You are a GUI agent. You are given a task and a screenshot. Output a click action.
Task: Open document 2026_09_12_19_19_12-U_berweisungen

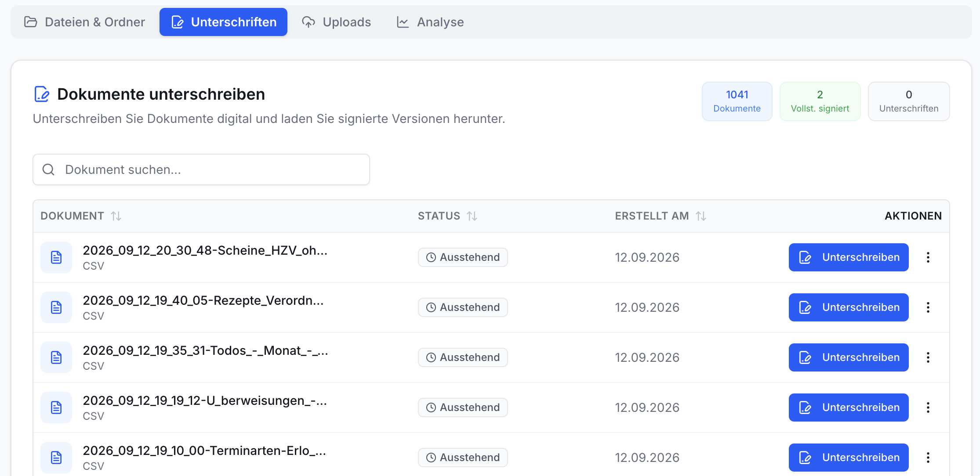click(205, 400)
